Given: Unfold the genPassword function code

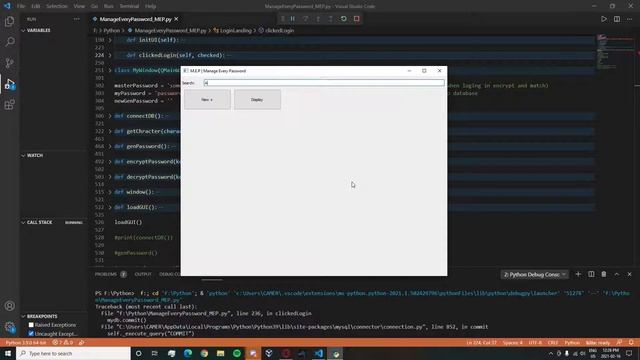Looking at the screenshot, I should pyautogui.click(x=110, y=146).
